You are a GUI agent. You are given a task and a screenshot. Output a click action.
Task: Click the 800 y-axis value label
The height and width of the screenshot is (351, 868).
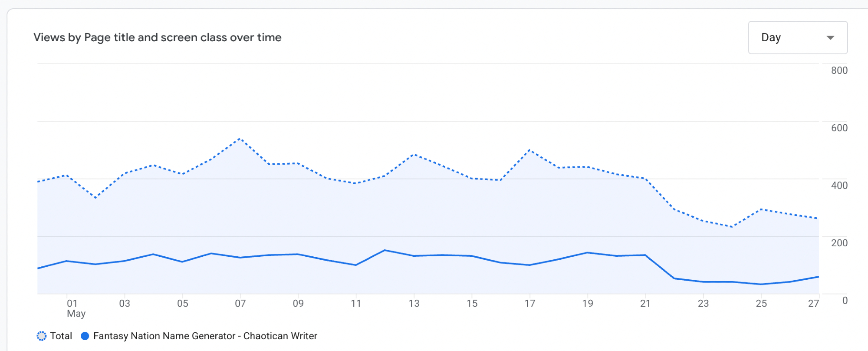tap(839, 70)
